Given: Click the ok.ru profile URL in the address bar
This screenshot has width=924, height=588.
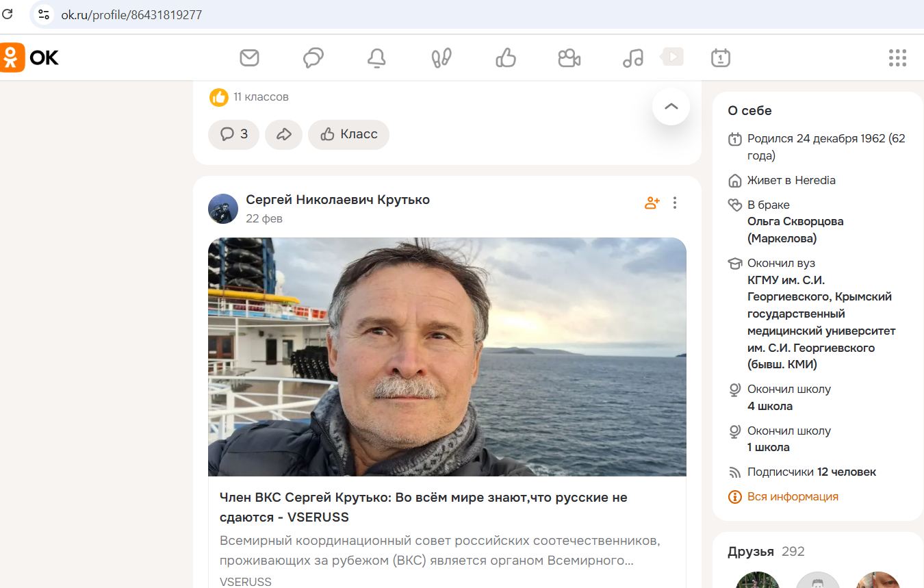Looking at the screenshot, I should pos(131,14).
